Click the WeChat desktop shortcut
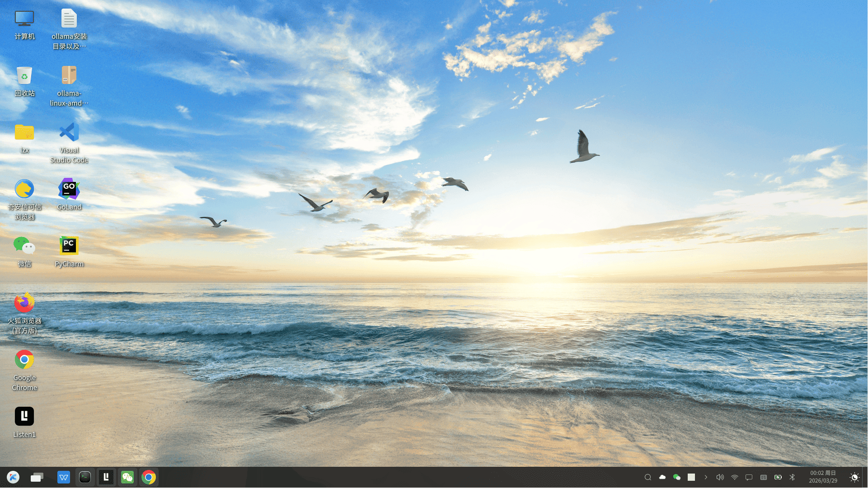Image resolution: width=868 pixels, height=488 pixels. coord(24,246)
